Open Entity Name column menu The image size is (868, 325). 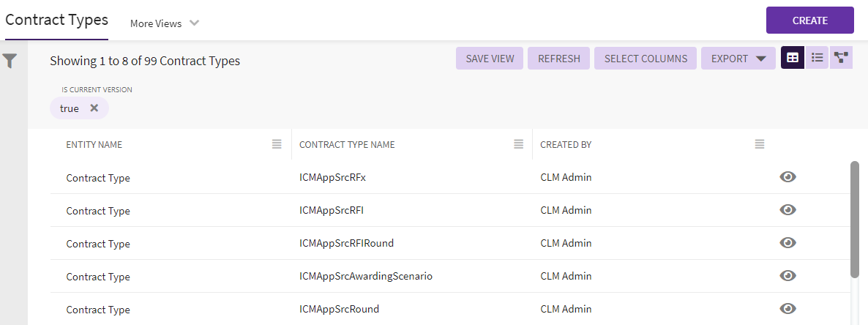pos(277,145)
